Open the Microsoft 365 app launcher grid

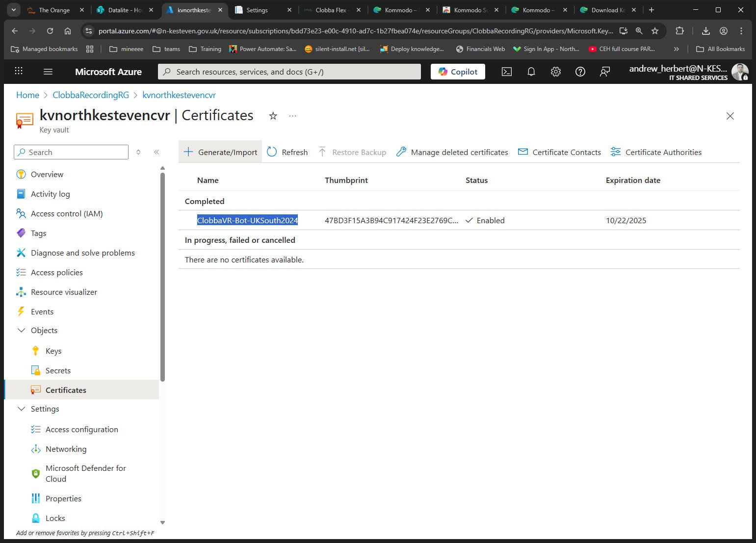(x=19, y=71)
